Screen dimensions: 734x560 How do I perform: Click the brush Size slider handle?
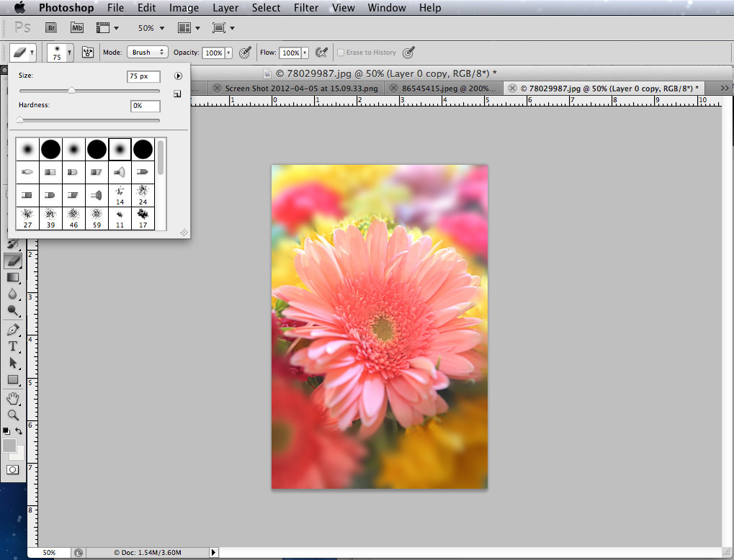pyautogui.click(x=71, y=91)
